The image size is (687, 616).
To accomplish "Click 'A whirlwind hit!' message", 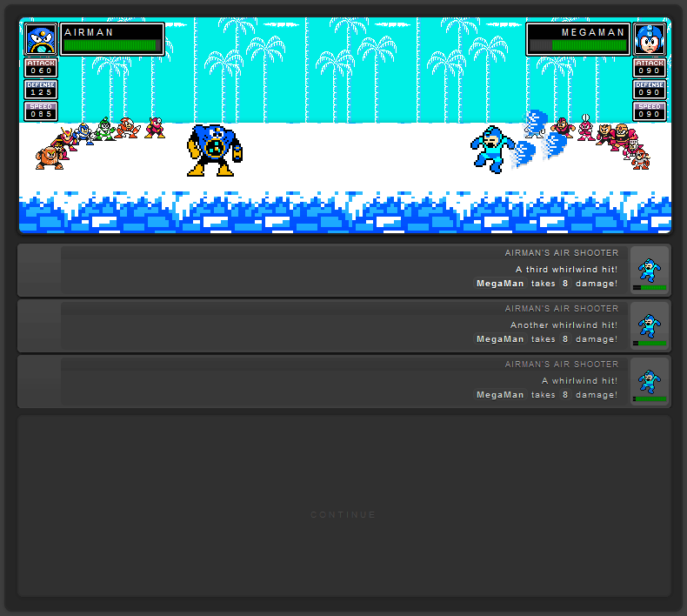I will pos(579,380).
